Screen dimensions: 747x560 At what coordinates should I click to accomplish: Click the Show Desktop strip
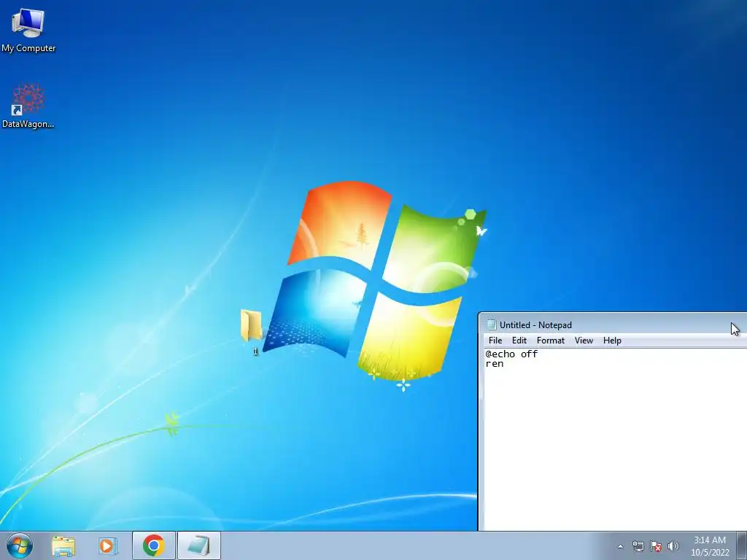[742, 545]
